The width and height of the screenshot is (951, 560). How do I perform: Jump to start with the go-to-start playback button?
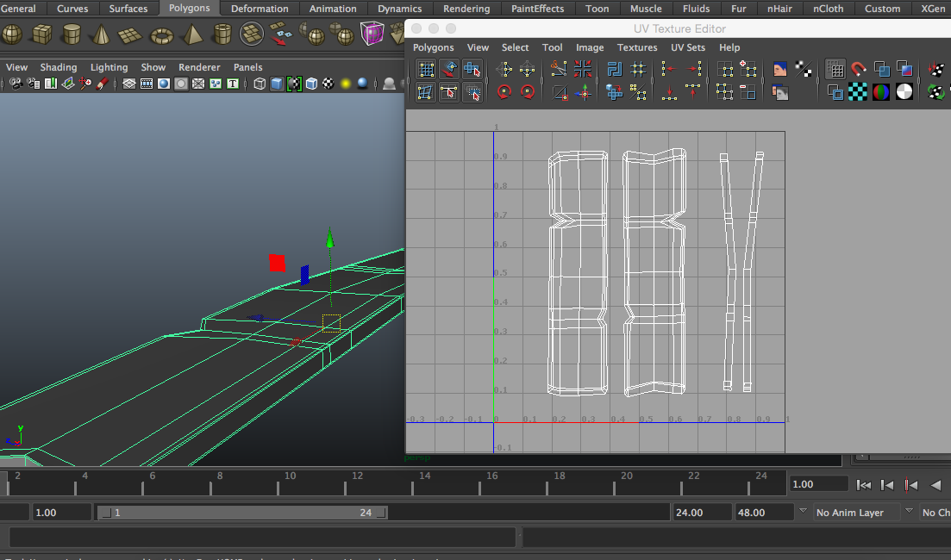[863, 484]
